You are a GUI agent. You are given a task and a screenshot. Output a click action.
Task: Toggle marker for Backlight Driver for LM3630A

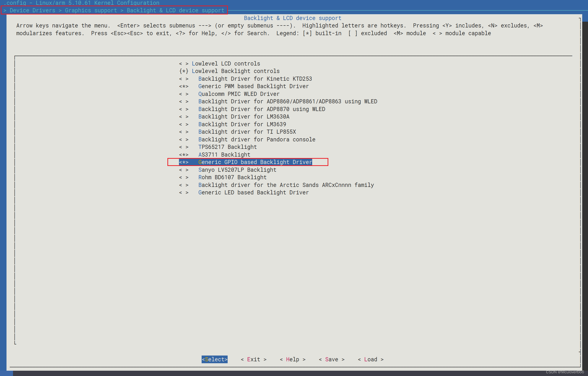pos(184,117)
